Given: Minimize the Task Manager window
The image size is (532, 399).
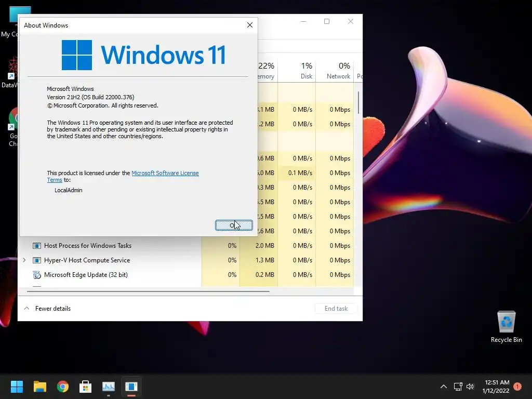Looking at the screenshot, I should click(303, 21).
